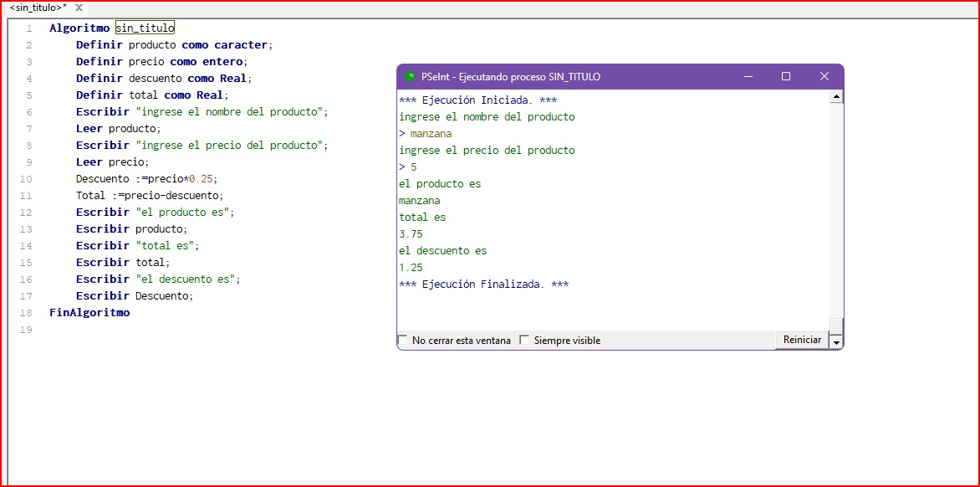Click the PSeInt execution window title text
The height and width of the screenshot is (487, 980).
510,77
